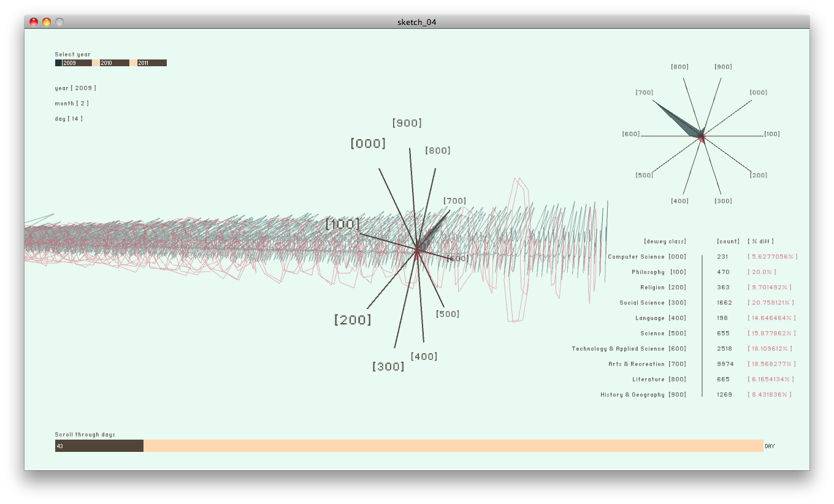834x504 pixels.
Task: Minimize the window with the yellow button
Action: coord(47,22)
